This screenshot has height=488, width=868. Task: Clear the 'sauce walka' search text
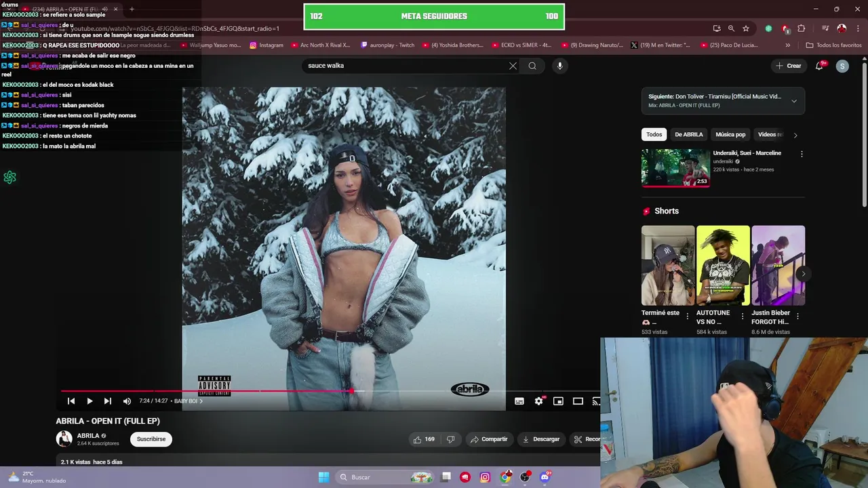coord(513,66)
